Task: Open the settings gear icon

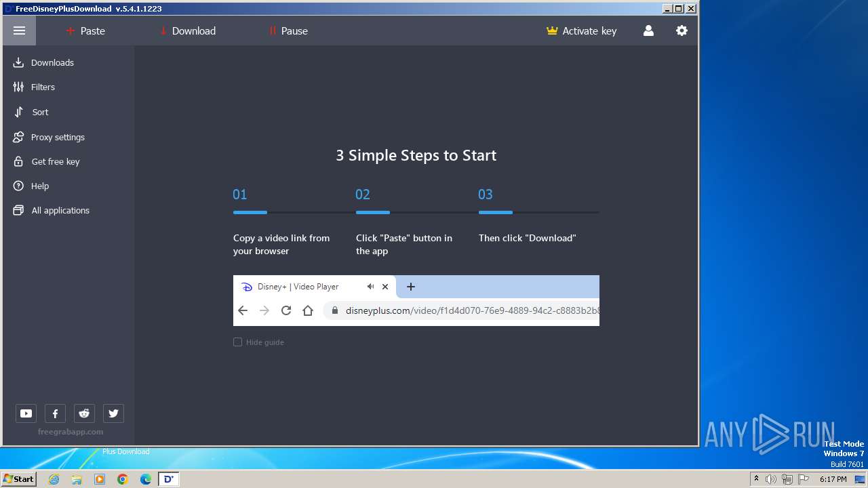Action: click(x=682, y=30)
